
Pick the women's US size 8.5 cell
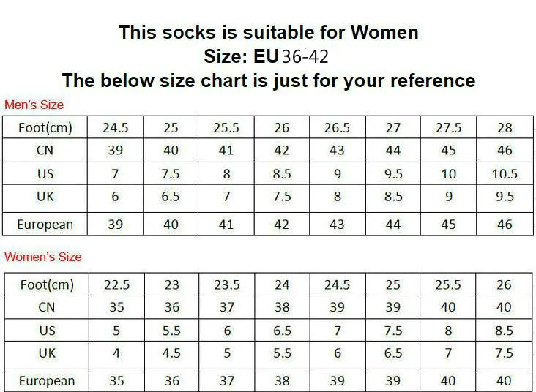(x=505, y=331)
